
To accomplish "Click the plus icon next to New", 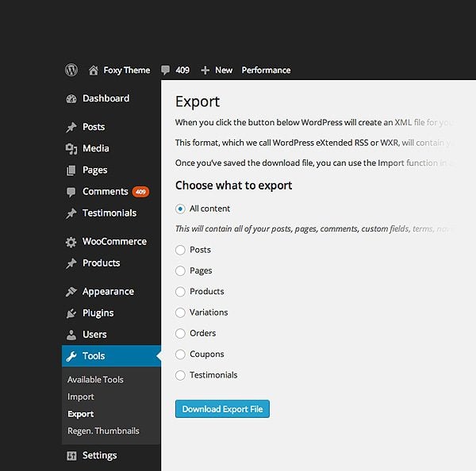I will tap(205, 71).
